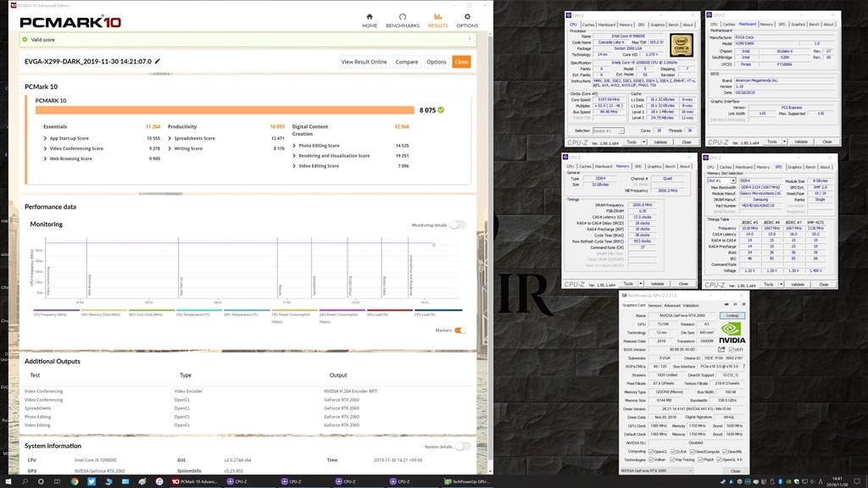Expand Web Browsing Score row
The width and height of the screenshot is (868, 488).
pos(46,158)
